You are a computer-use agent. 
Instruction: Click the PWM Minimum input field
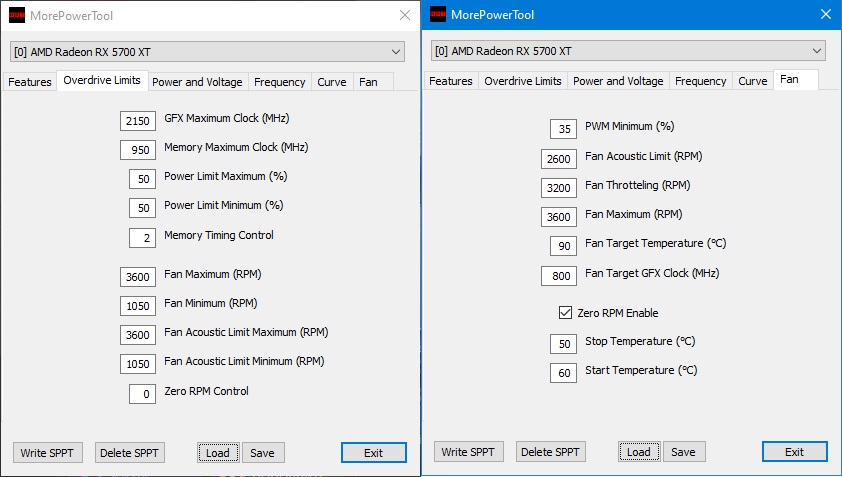pos(564,129)
